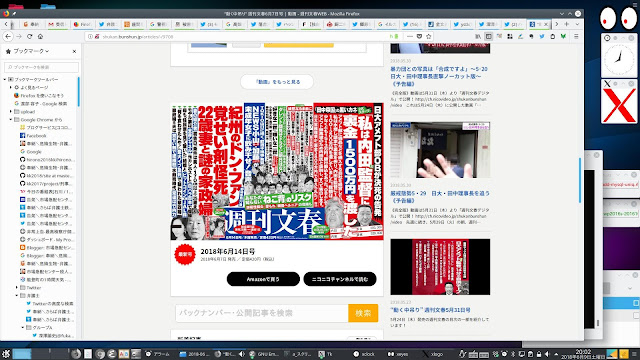The height and width of the screenshot is (360, 640).
Task: Switch to xeyes in taskbar
Action: pyautogui.click(x=398, y=354)
